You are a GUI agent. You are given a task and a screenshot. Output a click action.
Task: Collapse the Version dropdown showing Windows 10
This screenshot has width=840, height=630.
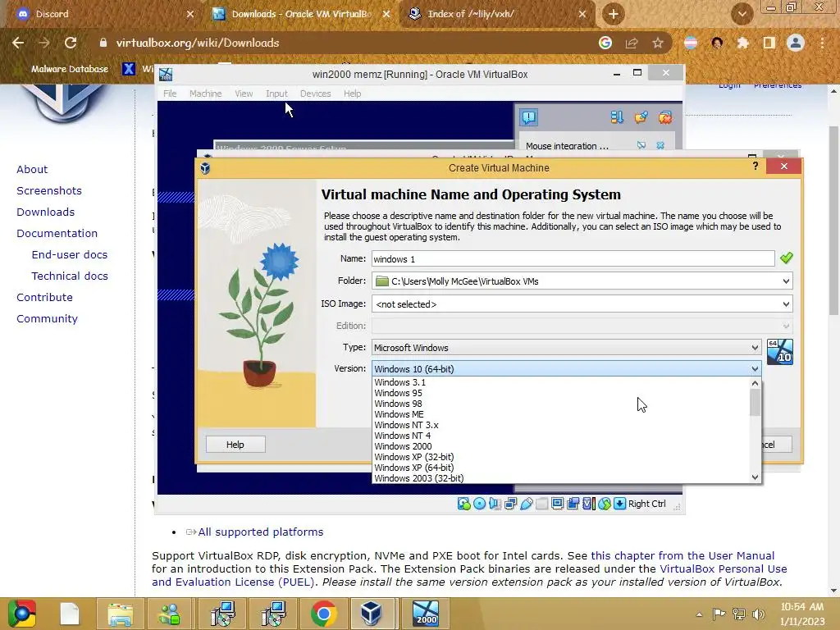pos(755,368)
